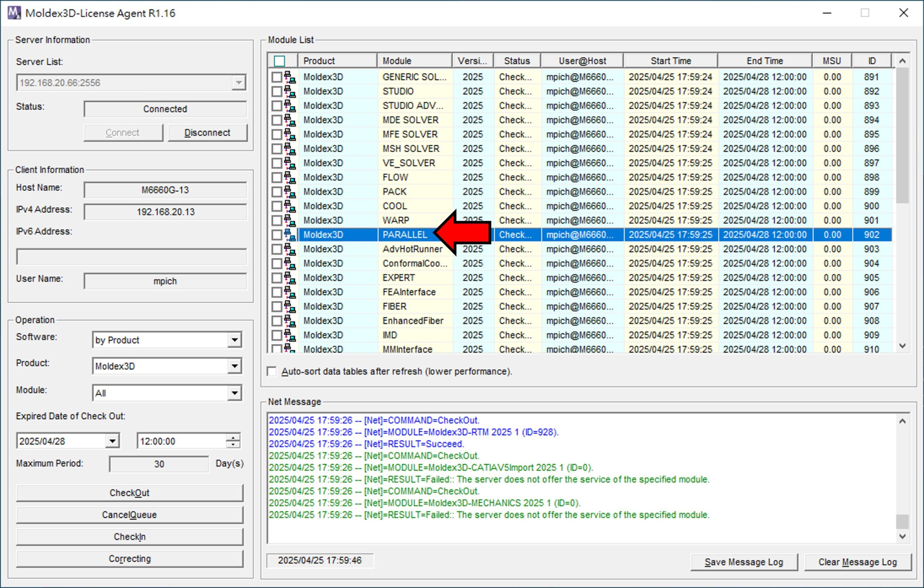Click the network icon in the MDE SOLVER row

click(x=290, y=120)
